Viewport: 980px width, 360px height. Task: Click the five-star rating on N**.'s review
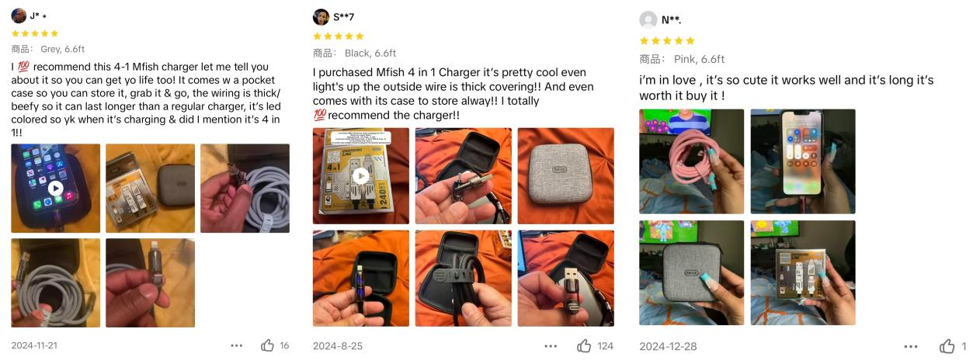point(667,40)
